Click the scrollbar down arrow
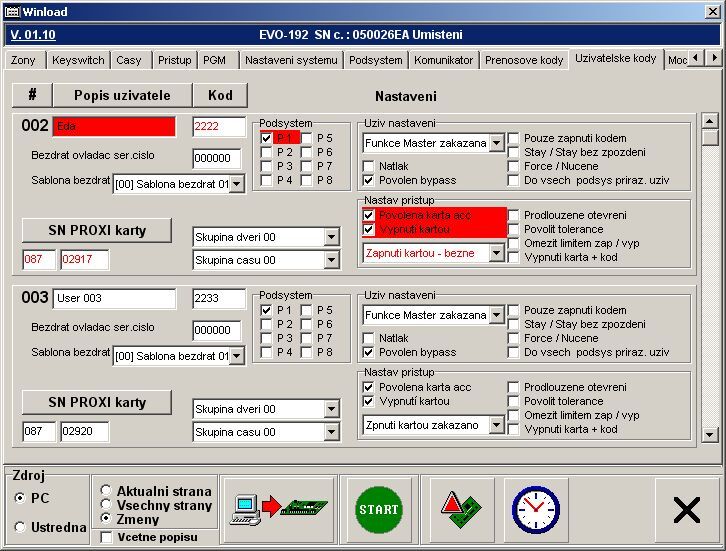 [710, 435]
